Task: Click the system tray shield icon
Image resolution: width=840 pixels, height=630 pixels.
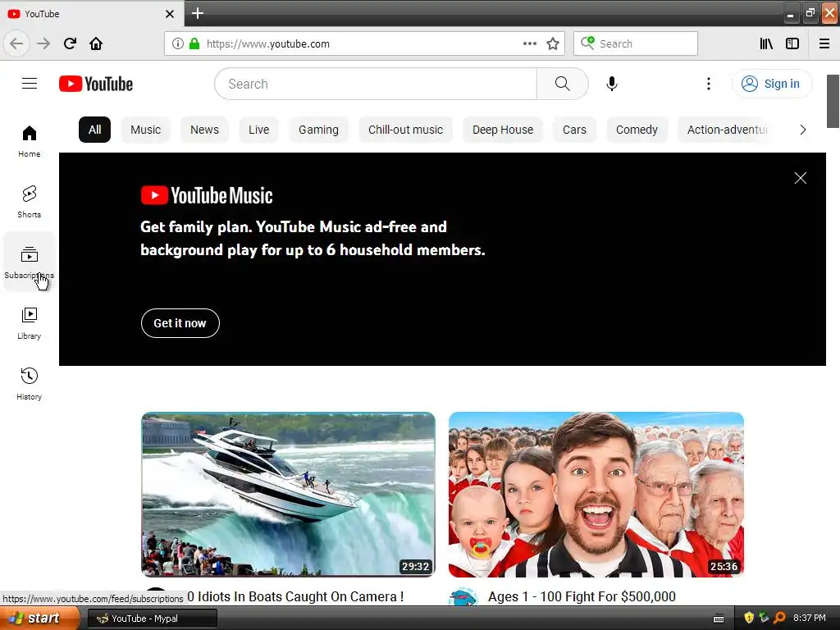Action: coord(748,618)
